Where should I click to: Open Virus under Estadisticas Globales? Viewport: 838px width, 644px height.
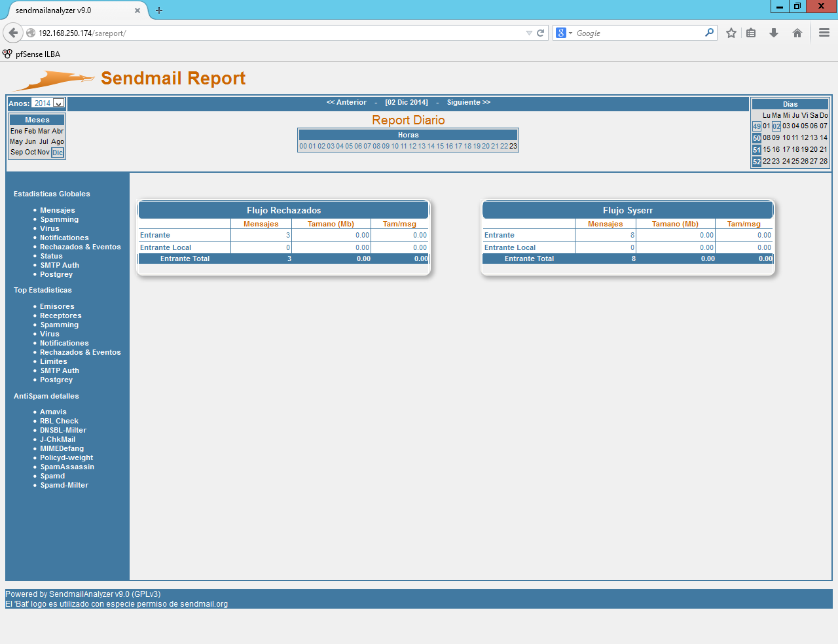click(50, 228)
